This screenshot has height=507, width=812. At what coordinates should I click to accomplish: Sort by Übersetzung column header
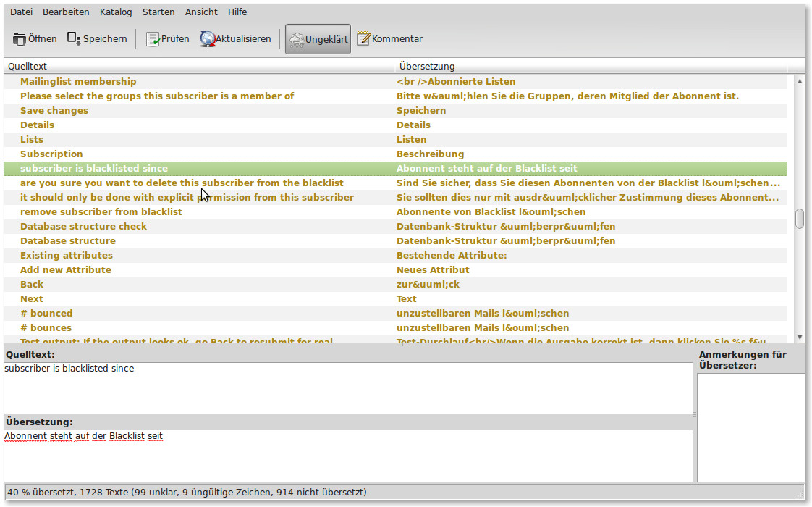point(591,67)
